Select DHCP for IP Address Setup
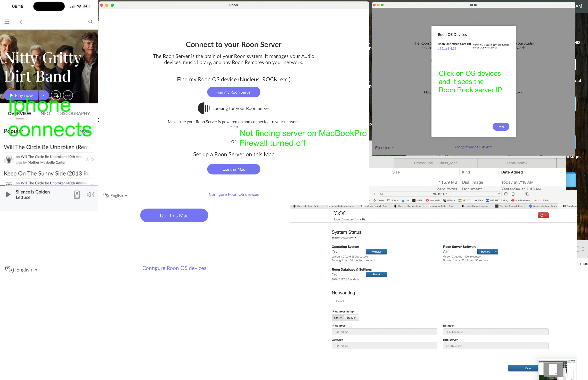 [338, 318]
